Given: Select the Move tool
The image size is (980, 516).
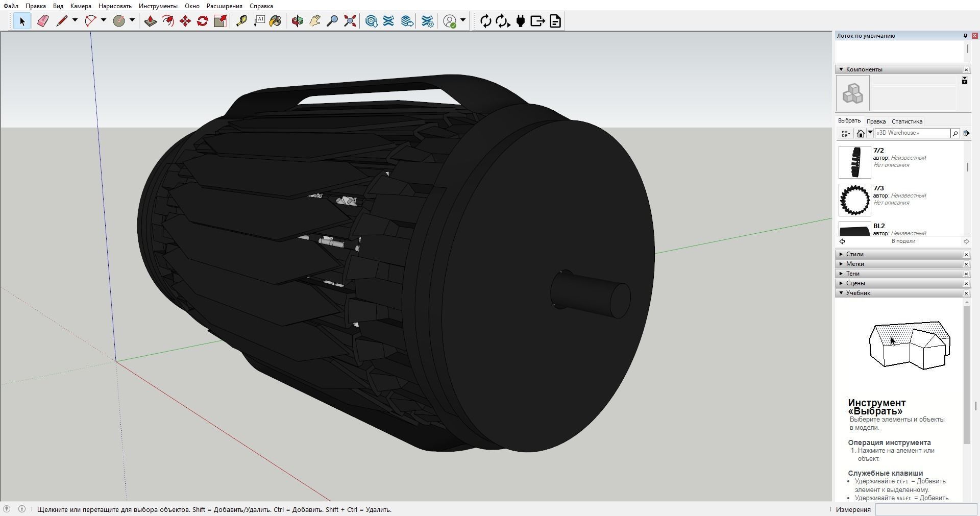Looking at the screenshot, I should click(185, 21).
